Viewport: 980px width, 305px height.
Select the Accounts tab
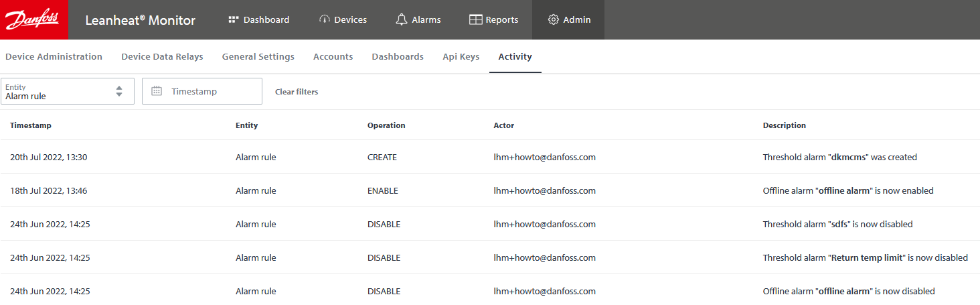pos(333,57)
